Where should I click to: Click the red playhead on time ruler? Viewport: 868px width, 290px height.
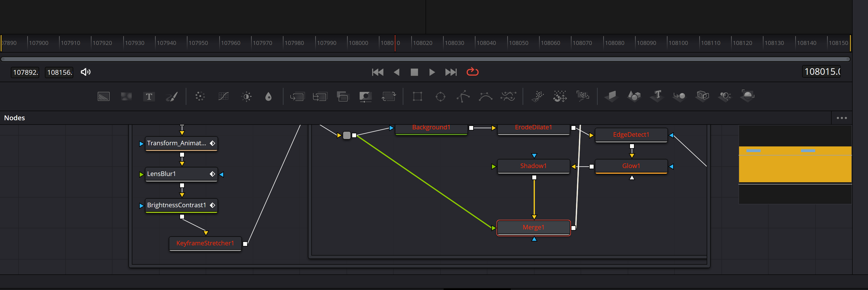pyautogui.click(x=395, y=43)
